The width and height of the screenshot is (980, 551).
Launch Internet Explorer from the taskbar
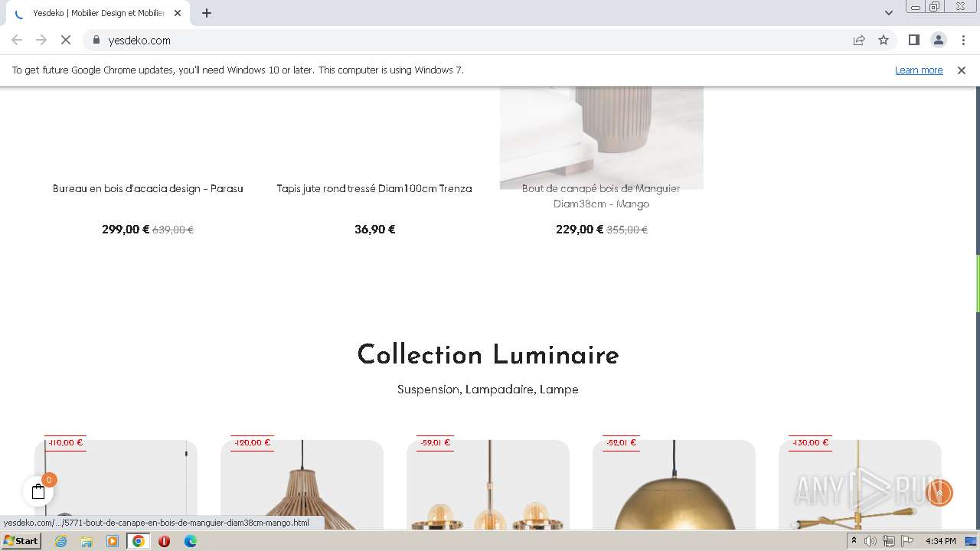coord(60,541)
